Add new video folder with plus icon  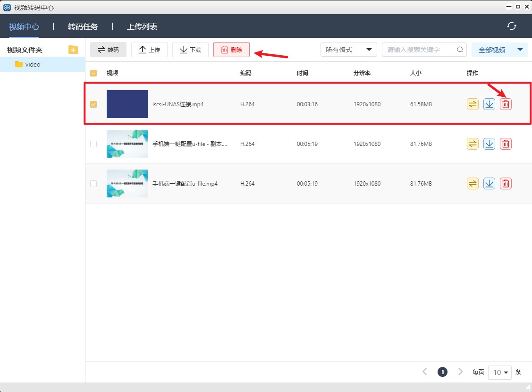(73, 50)
